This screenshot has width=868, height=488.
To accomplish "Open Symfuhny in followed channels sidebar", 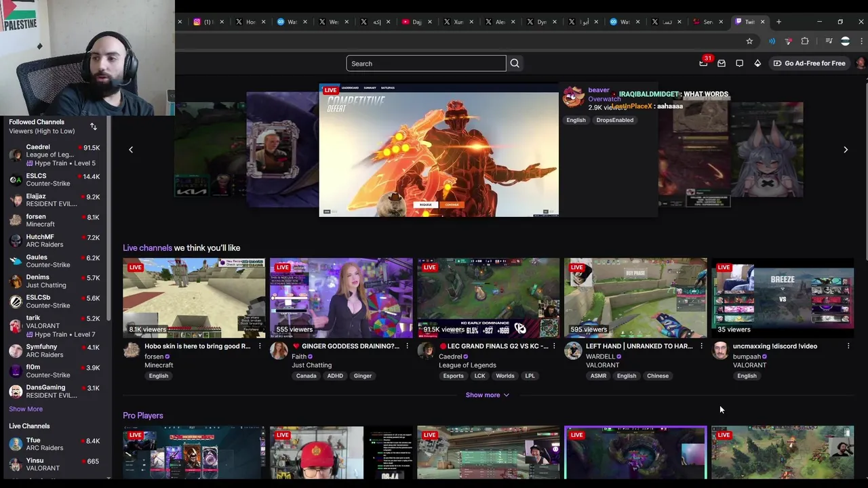I will coord(56,350).
